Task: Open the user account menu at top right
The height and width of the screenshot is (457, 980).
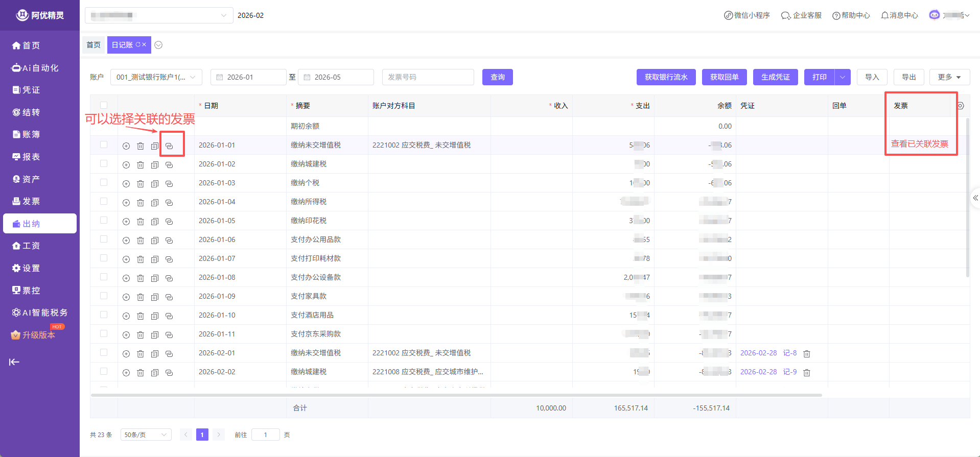Action: coord(949,15)
